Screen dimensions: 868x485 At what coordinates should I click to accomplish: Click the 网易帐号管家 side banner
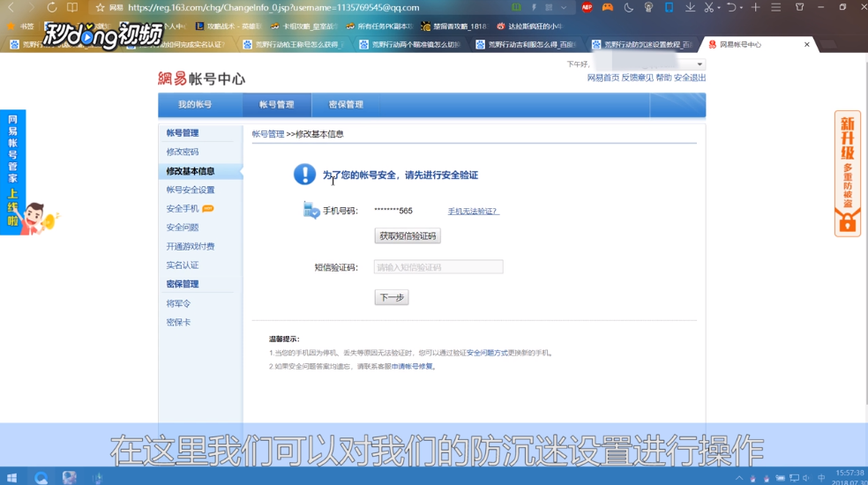coord(12,172)
